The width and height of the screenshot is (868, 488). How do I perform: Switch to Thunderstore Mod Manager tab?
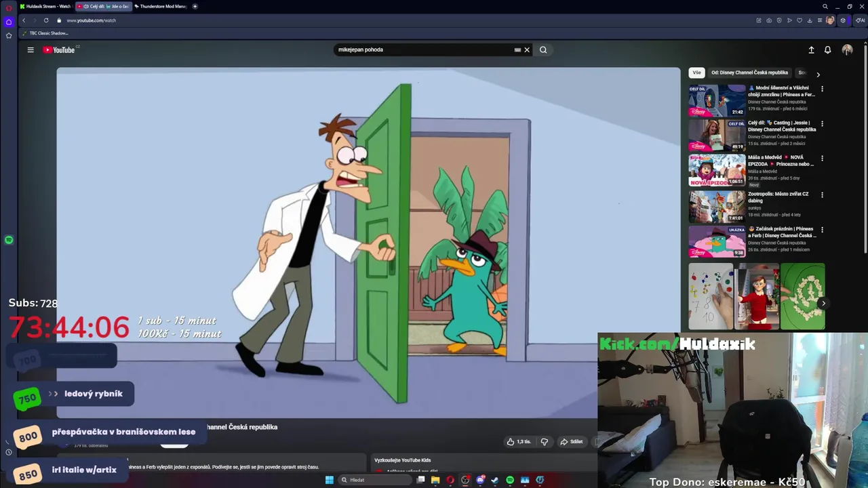[x=161, y=6]
